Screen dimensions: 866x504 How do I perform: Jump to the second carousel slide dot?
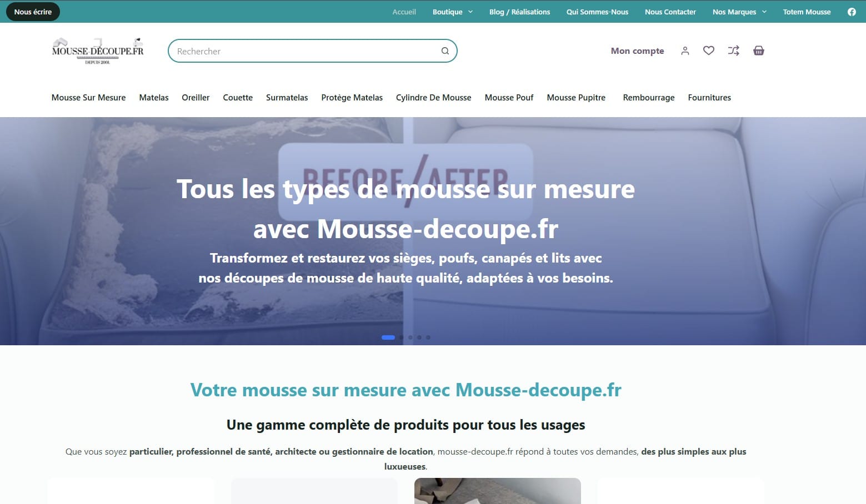coord(402,337)
